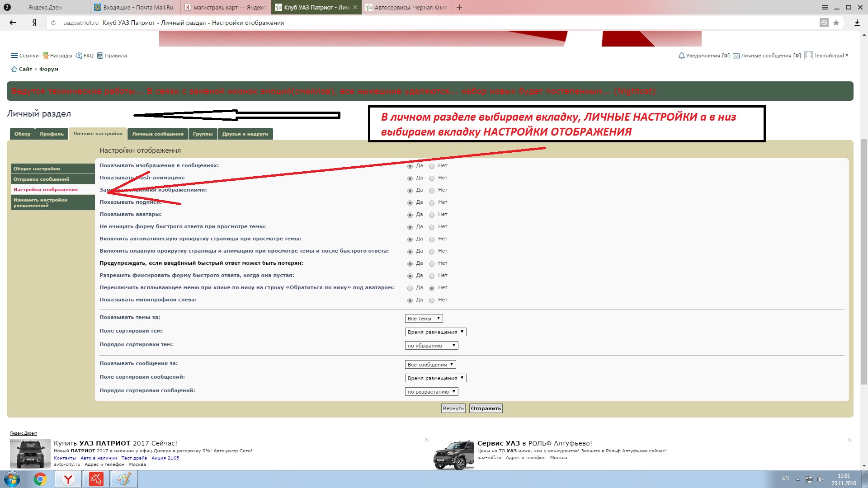Open Порядок сортировки тем dropdown

pyautogui.click(x=431, y=346)
